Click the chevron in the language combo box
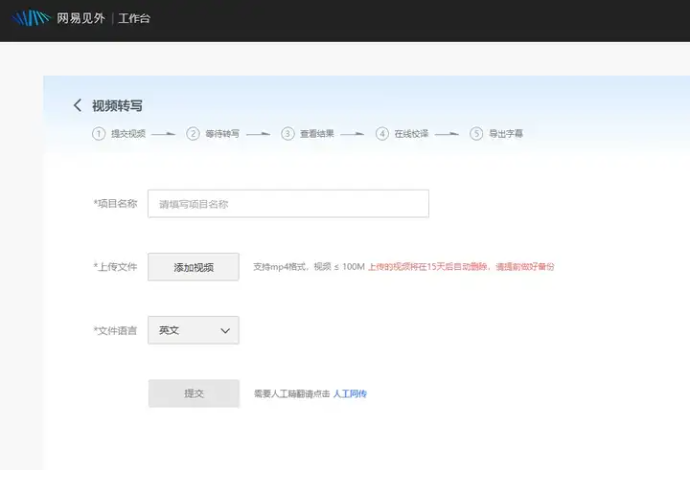The height and width of the screenshot is (487, 692). (224, 330)
